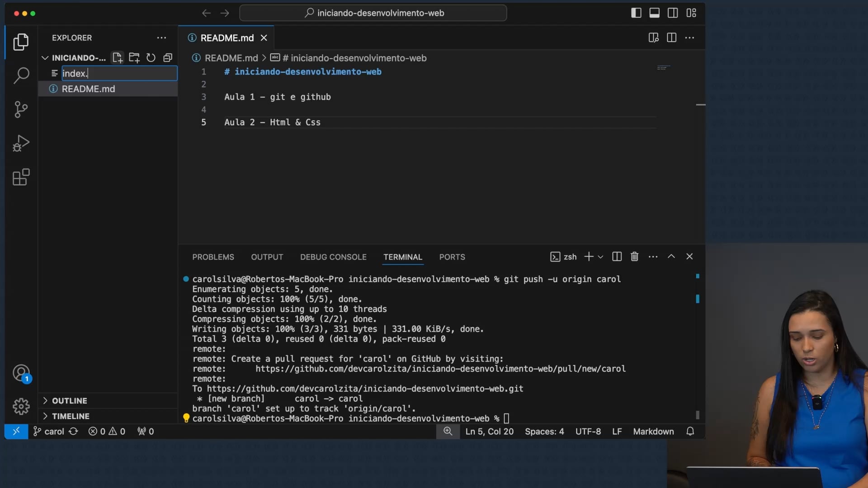
Task: Collapse all folders in Explorer
Action: point(168,57)
